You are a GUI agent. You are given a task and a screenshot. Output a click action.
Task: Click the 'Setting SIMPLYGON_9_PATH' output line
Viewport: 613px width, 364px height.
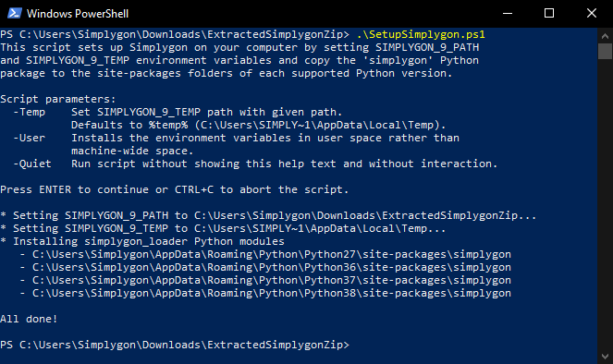pos(268,215)
